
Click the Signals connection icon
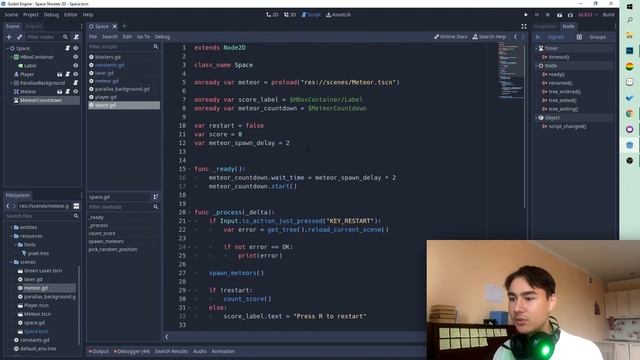538,37
